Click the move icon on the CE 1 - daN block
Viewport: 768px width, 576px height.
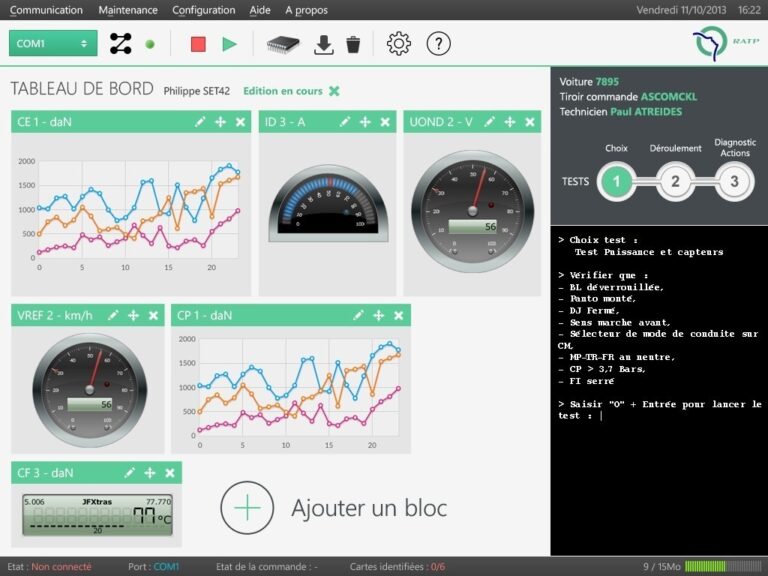tap(220, 122)
